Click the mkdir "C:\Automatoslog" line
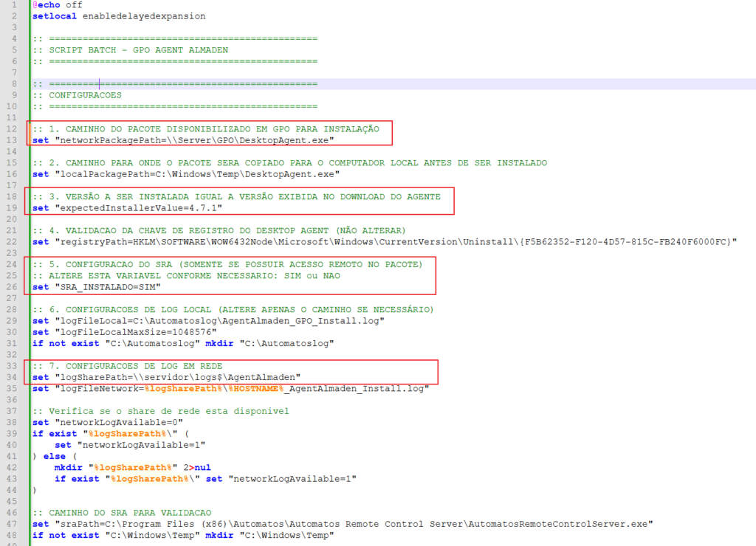 pos(183,344)
